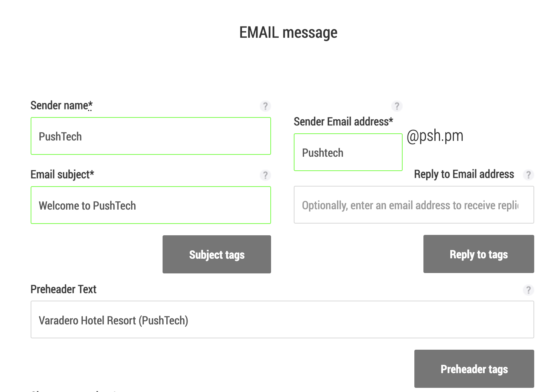Open the Subject tags button

tap(217, 254)
